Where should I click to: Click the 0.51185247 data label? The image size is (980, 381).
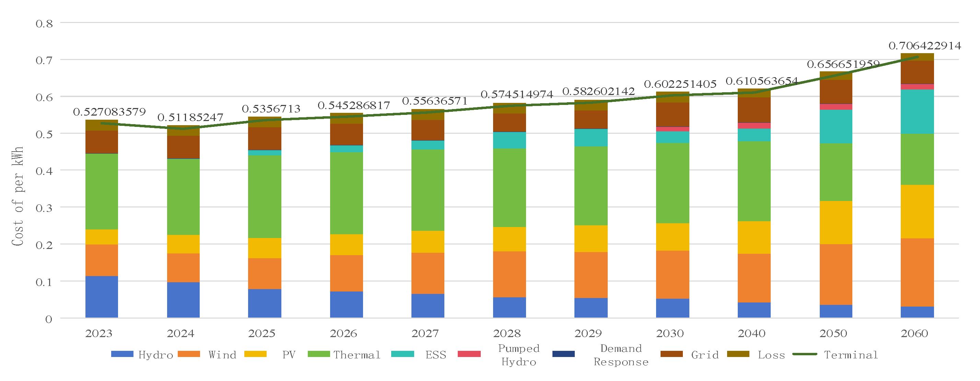click(190, 118)
